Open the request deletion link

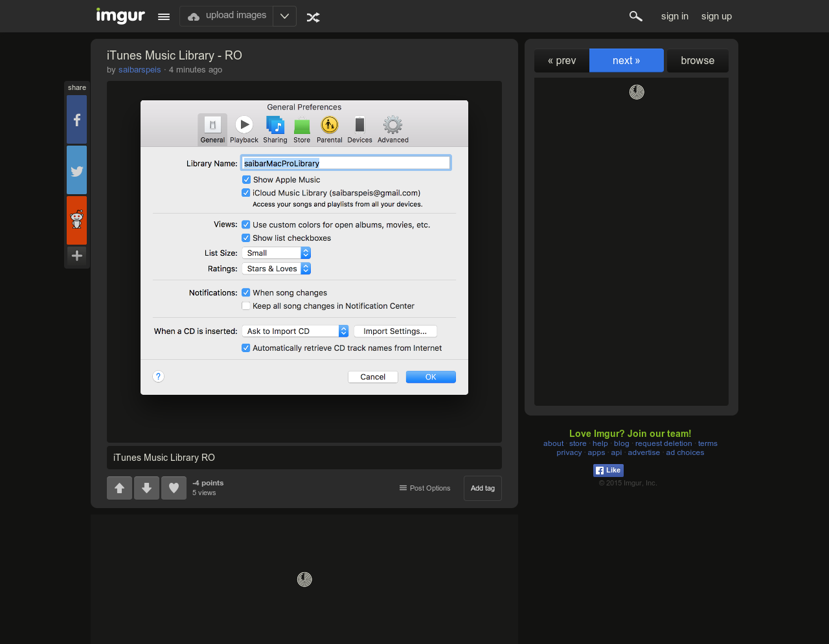coord(664,444)
